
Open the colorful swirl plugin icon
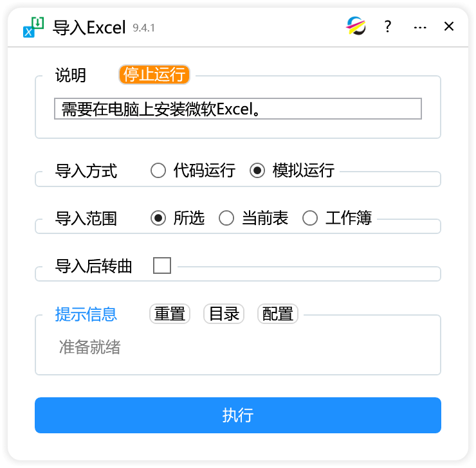click(x=356, y=26)
